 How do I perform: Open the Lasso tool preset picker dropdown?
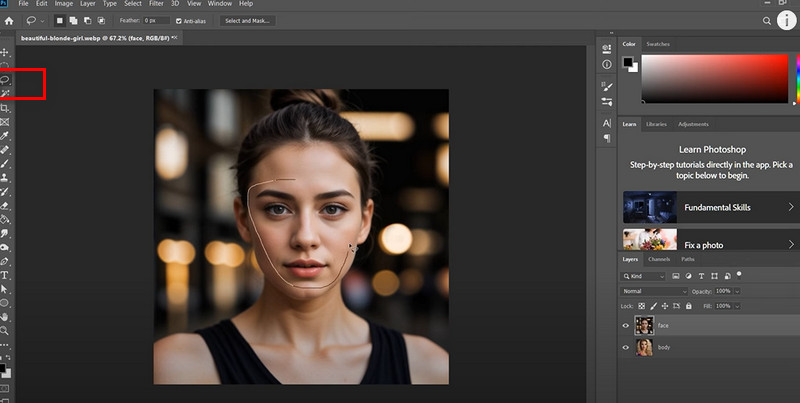click(x=42, y=21)
